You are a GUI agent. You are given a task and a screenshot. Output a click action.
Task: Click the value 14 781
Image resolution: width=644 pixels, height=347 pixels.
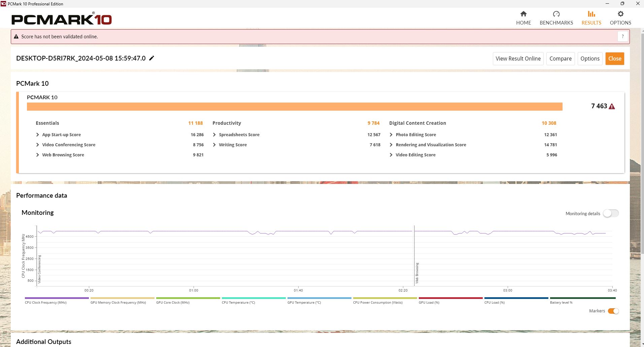point(550,145)
